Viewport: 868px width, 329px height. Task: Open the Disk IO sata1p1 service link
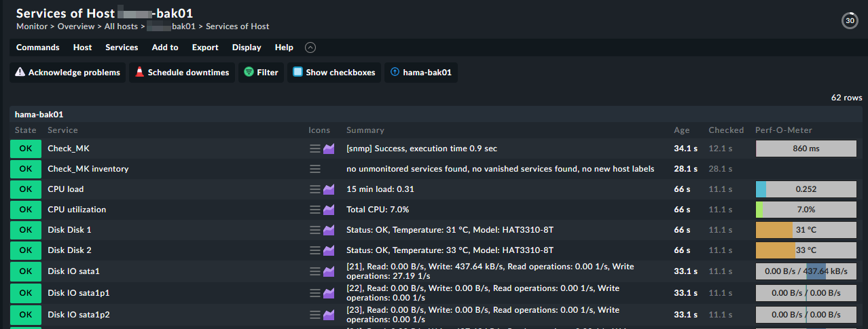79,293
